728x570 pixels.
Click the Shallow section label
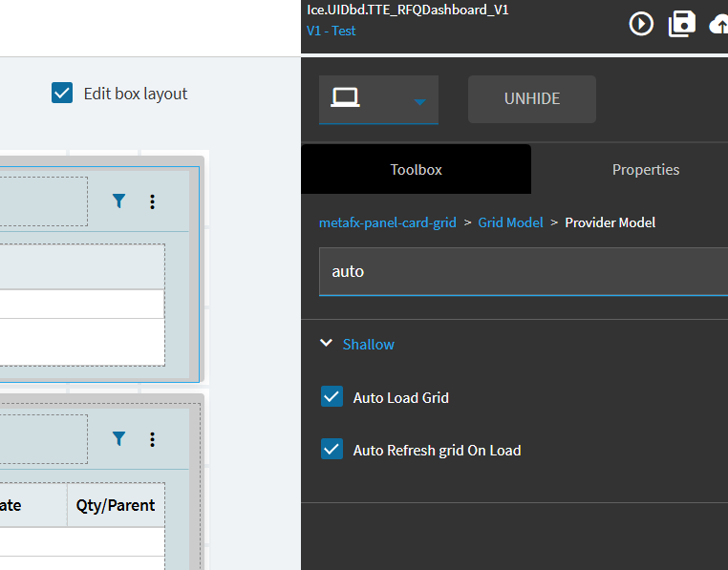click(368, 345)
